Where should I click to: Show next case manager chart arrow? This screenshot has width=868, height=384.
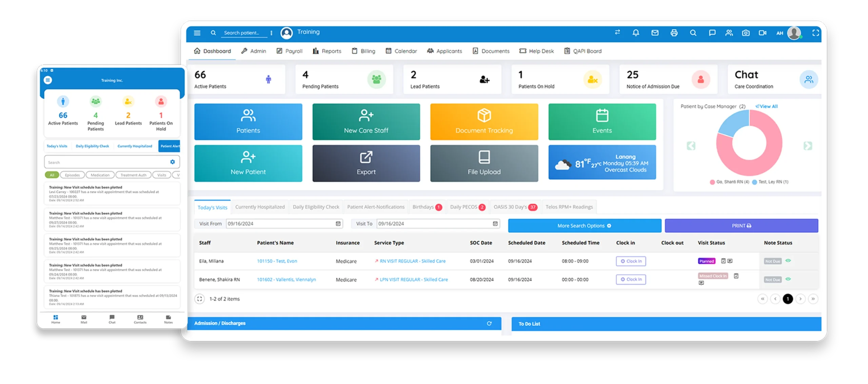807,146
